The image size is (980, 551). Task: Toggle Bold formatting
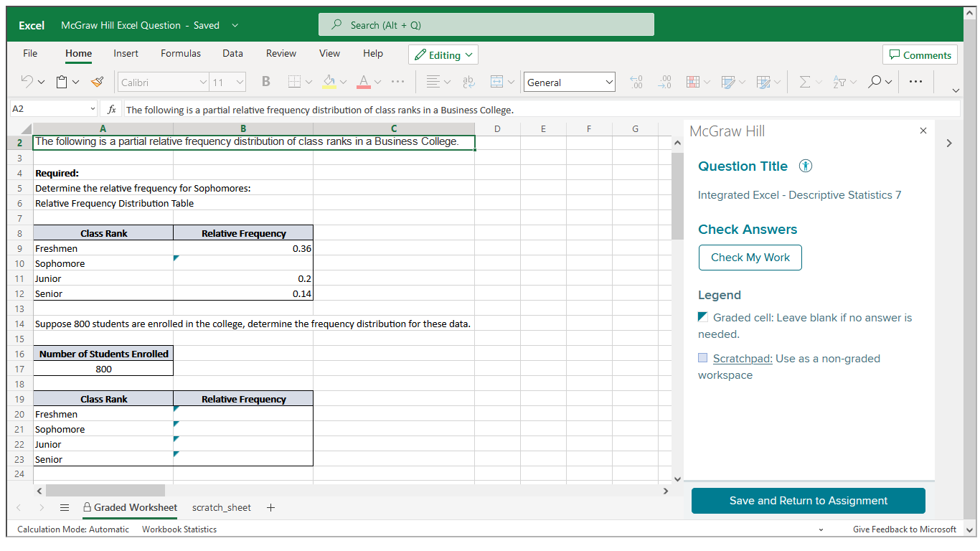pyautogui.click(x=265, y=83)
